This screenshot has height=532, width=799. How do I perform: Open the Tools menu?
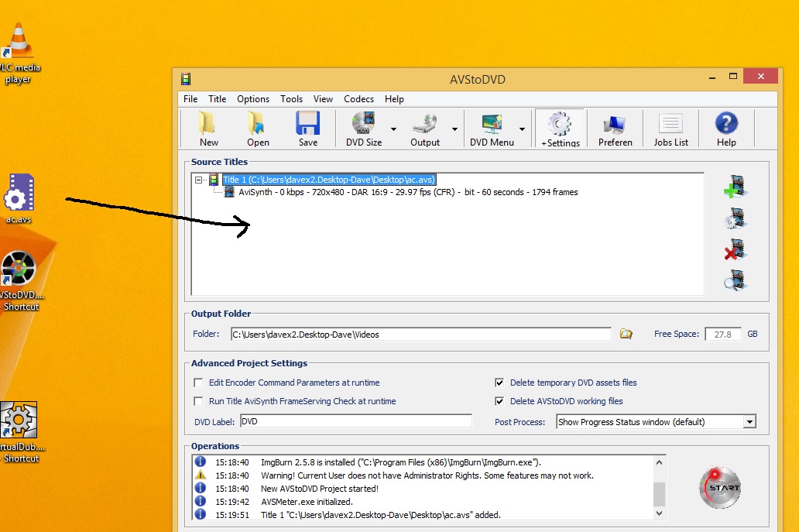pyautogui.click(x=291, y=99)
